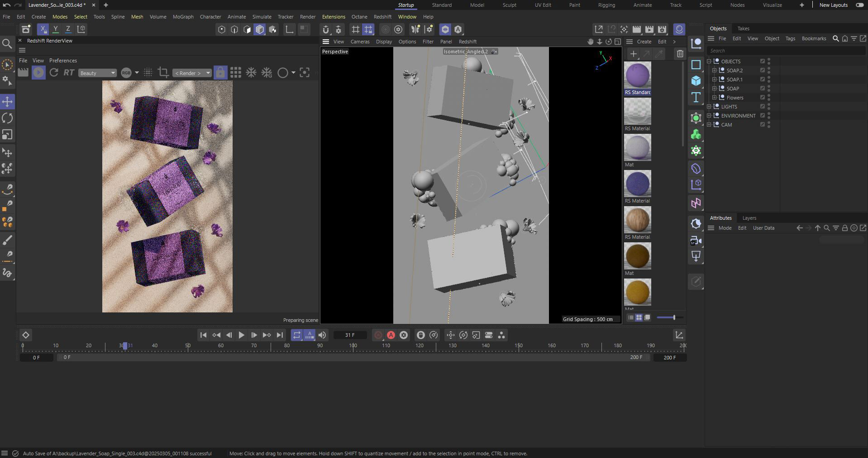Switch material manager to grid view
Viewport: 868px width, 458px height.
(x=639, y=317)
